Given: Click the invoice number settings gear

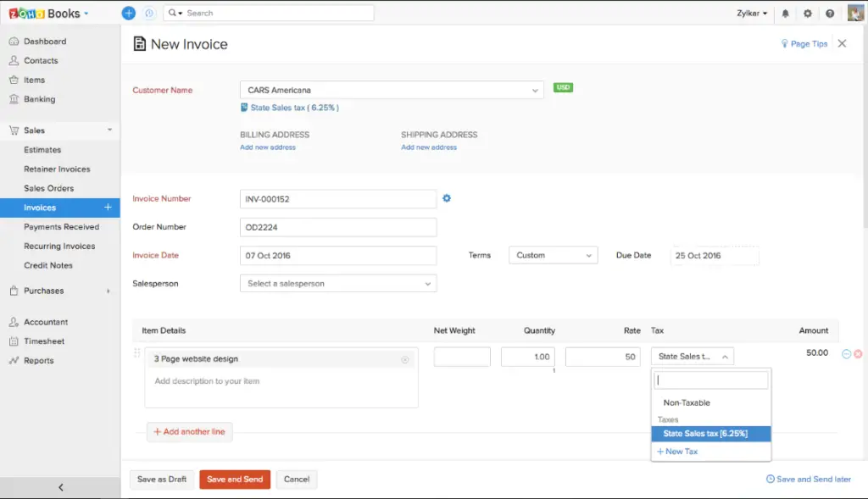Looking at the screenshot, I should tap(447, 198).
